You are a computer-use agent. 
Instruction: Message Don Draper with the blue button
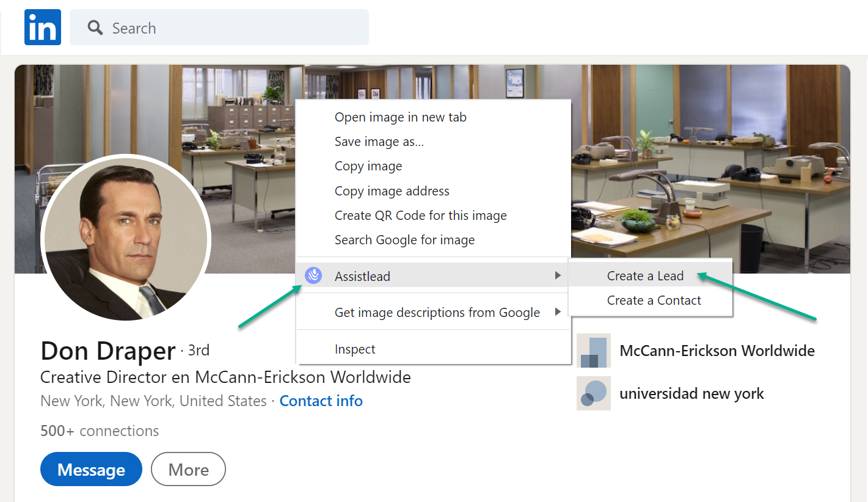(91, 470)
